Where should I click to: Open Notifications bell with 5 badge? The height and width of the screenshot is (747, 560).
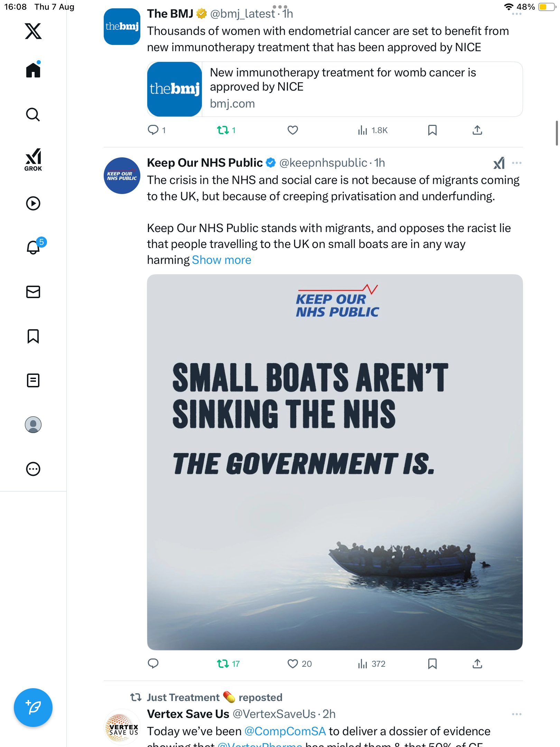[34, 247]
